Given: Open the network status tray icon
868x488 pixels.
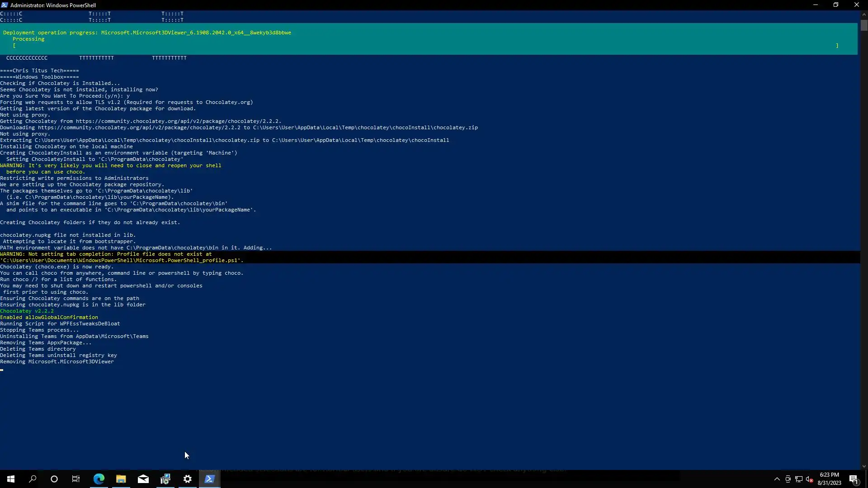Looking at the screenshot, I should [x=799, y=479].
